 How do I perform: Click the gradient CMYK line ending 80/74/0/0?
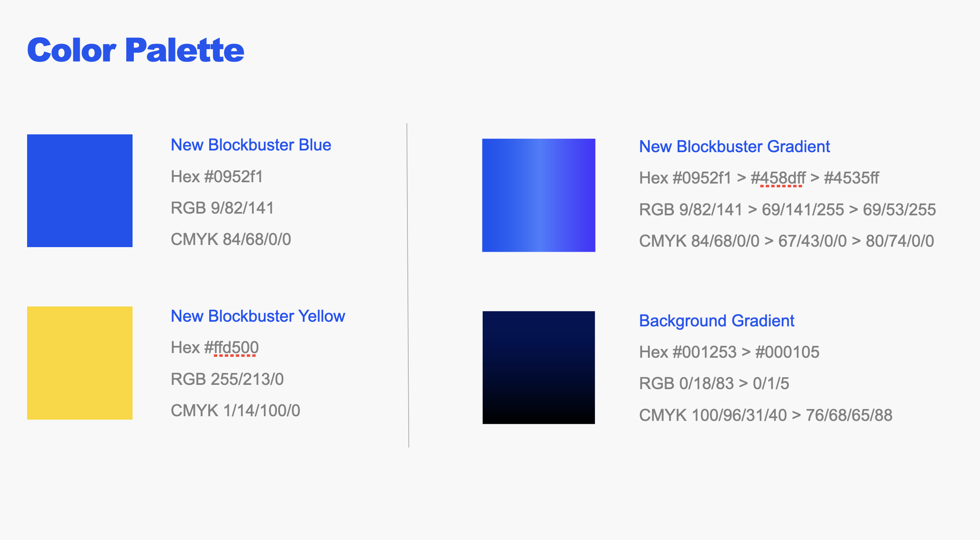click(x=786, y=241)
